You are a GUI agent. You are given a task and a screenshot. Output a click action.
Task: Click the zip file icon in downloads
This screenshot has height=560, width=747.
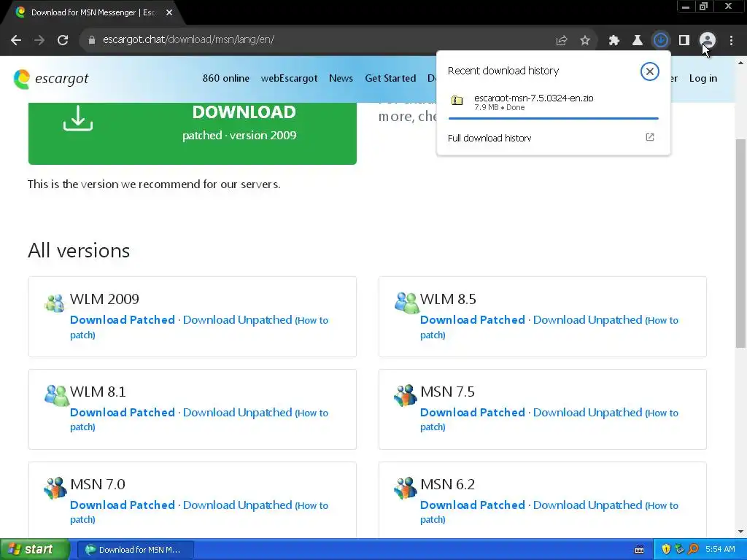click(457, 101)
